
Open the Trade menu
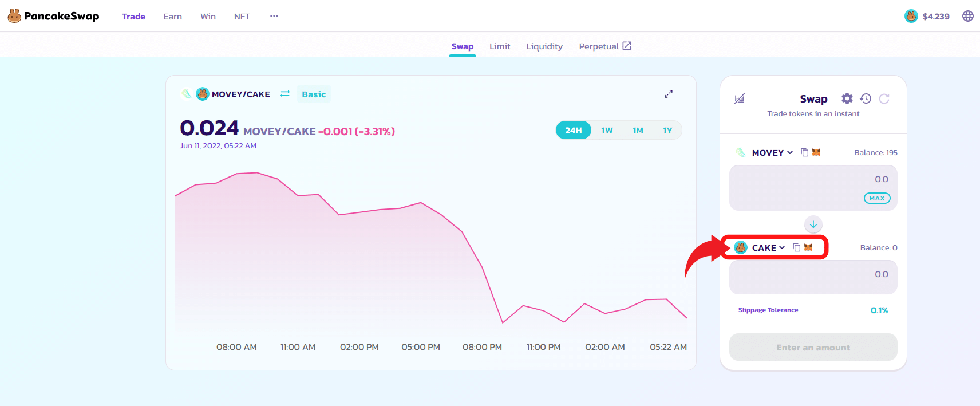pyautogui.click(x=133, y=17)
